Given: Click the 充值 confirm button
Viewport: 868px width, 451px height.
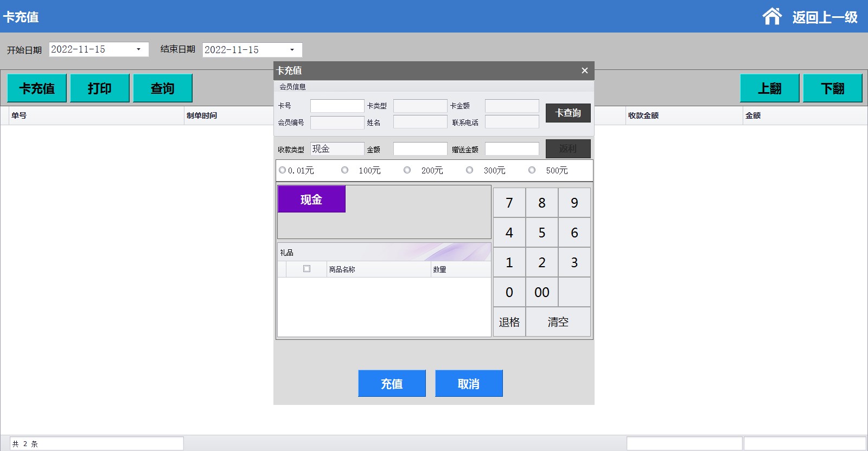Looking at the screenshot, I should tap(392, 383).
